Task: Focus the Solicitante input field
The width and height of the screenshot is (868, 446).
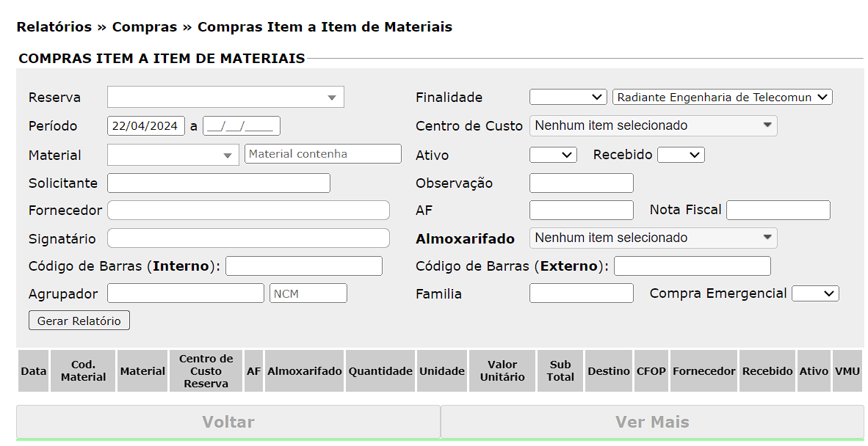Action: click(x=218, y=183)
